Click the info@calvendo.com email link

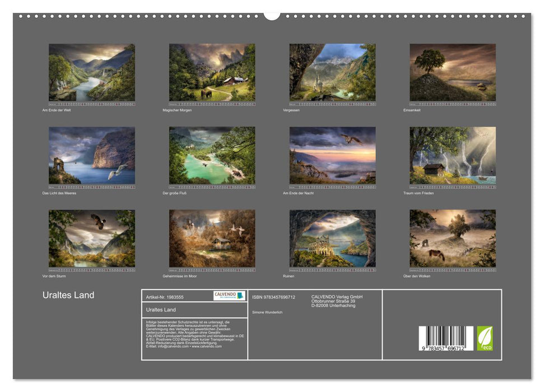(170, 347)
